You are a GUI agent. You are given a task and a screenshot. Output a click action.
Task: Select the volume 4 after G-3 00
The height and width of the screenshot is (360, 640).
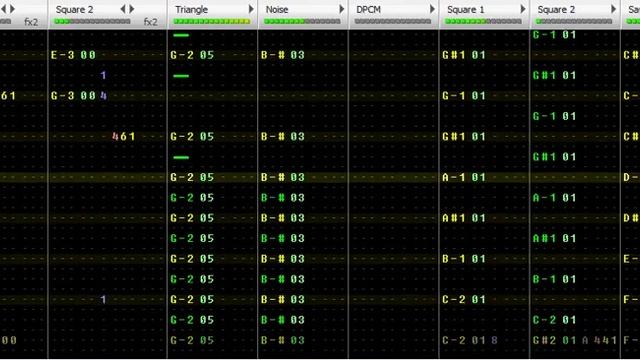point(104,96)
